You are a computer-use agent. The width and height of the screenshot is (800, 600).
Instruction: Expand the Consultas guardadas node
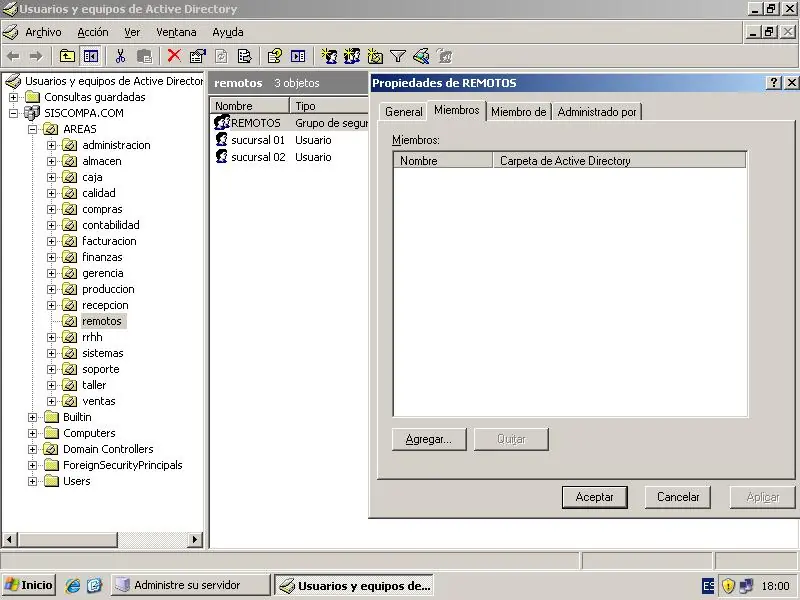pyautogui.click(x=13, y=97)
